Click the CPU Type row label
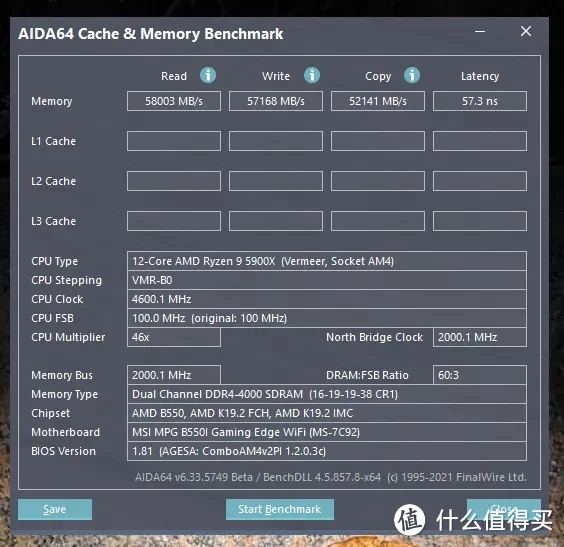The width and height of the screenshot is (564, 547). (x=55, y=261)
